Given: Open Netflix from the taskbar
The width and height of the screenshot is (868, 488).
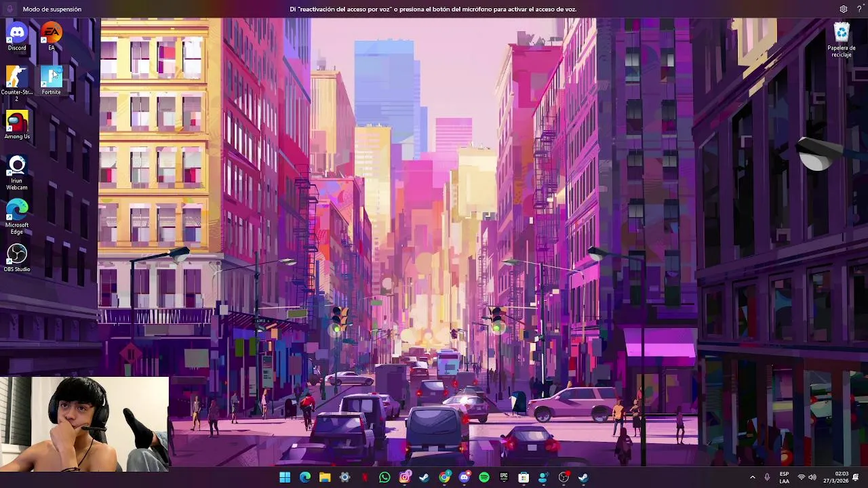Looking at the screenshot, I should pos(365,477).
